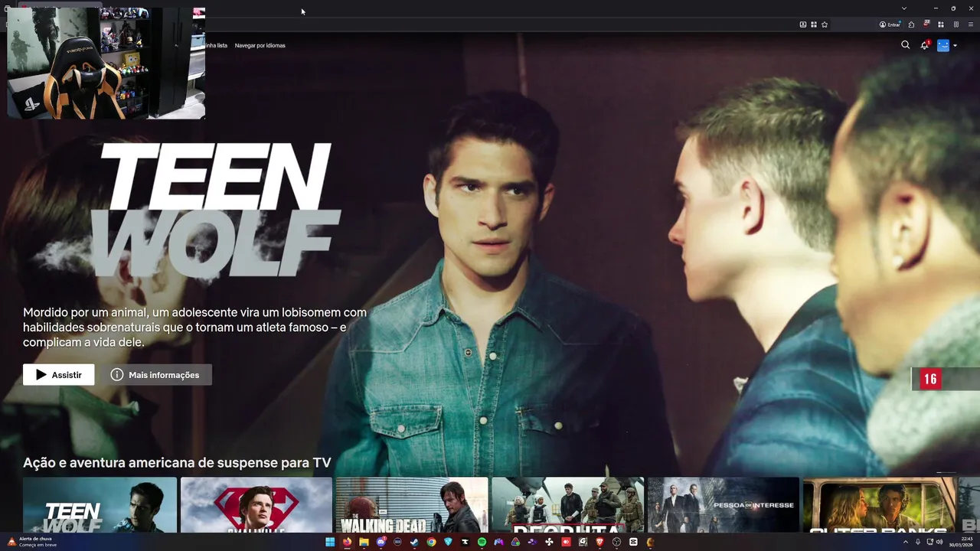980x551 pixels.
Task: Click the webcam overlay video
Action: click(x=106, y=63)
